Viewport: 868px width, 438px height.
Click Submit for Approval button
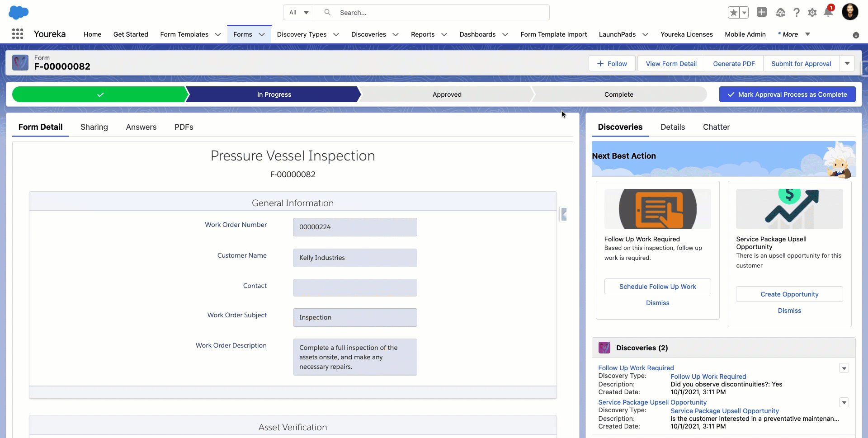tap(801, 64)
